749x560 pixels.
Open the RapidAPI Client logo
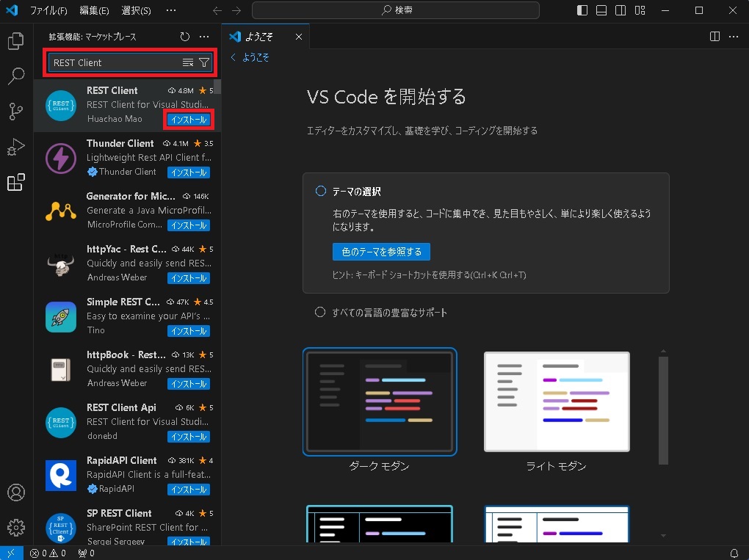tap(61, 476)
